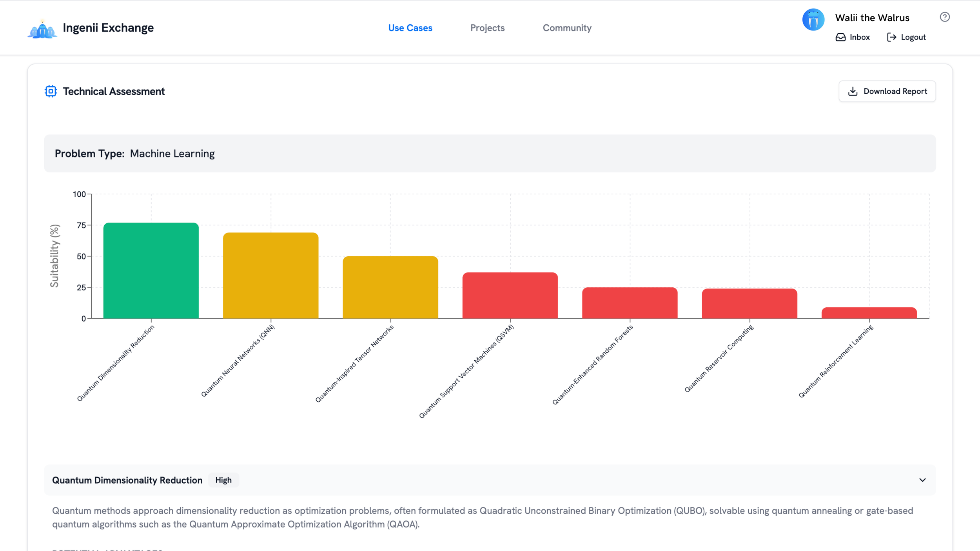Collapse the Quantum Dimensionality Reduction section
The height and width of the screenshot is (551, 980).
pos(922,480)
